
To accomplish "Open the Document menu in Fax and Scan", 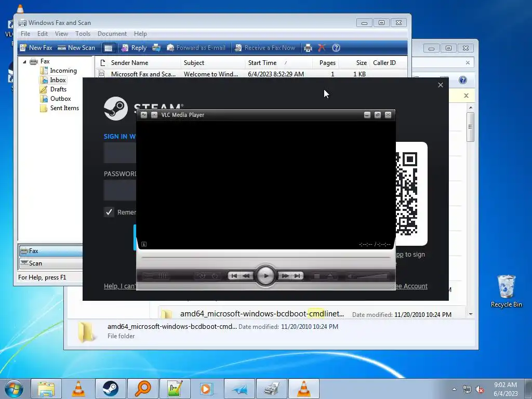I will 112,34.
